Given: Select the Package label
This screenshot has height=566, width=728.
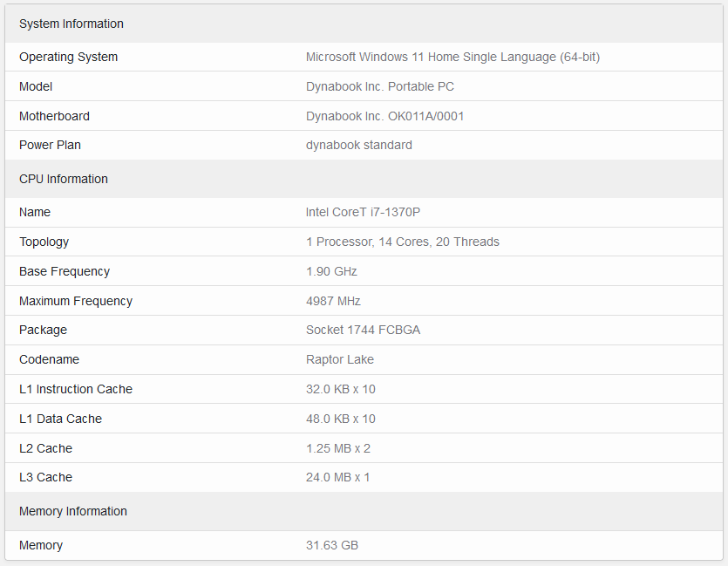Looking at the screenshot, I should click(x=44, y=331).
